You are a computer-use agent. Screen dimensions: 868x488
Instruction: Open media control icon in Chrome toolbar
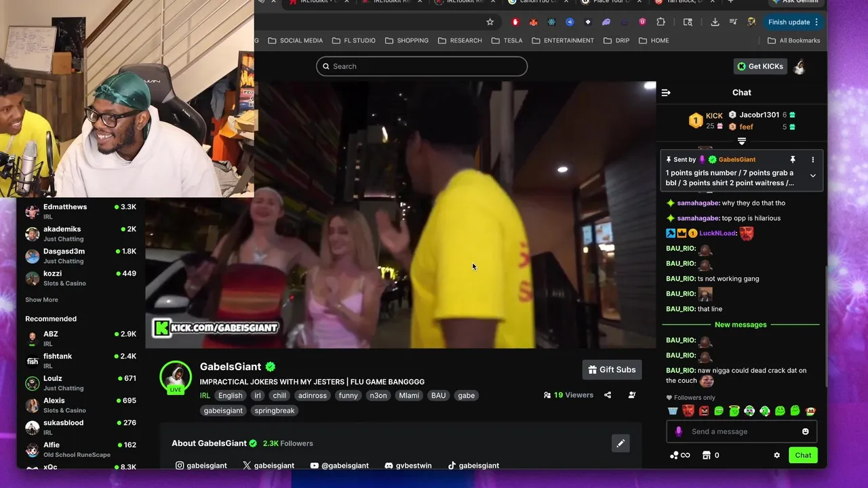(x=733, y=22)
